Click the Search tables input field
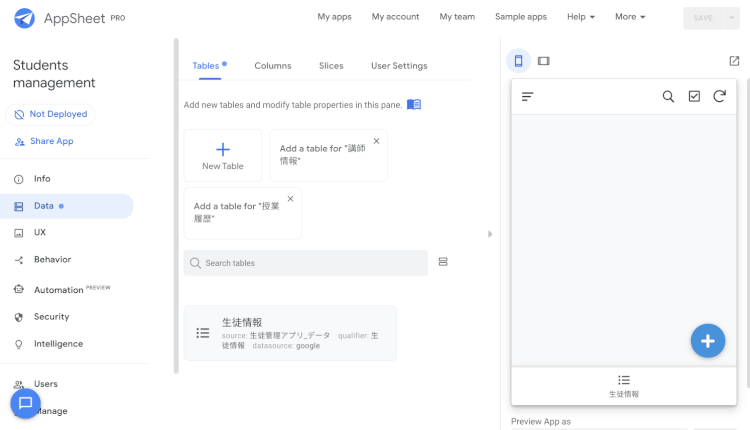Viewport: 750px width, 430px height. (306, 263)
